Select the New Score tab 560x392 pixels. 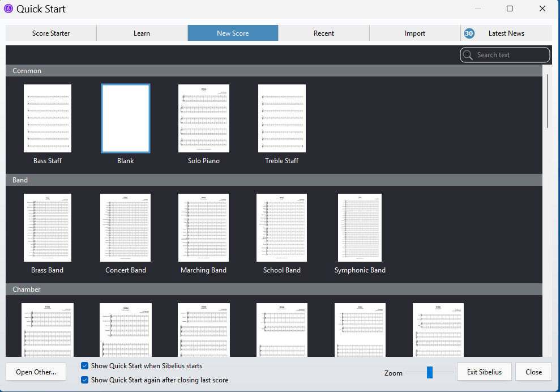click(233, 33)
